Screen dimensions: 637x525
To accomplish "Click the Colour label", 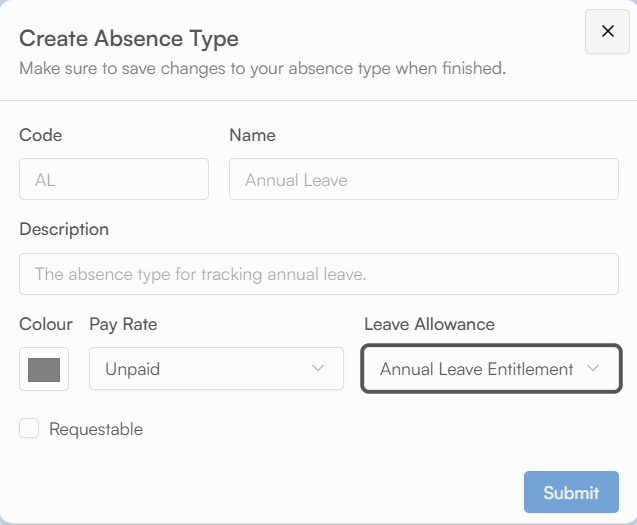I will click(46, 324).
